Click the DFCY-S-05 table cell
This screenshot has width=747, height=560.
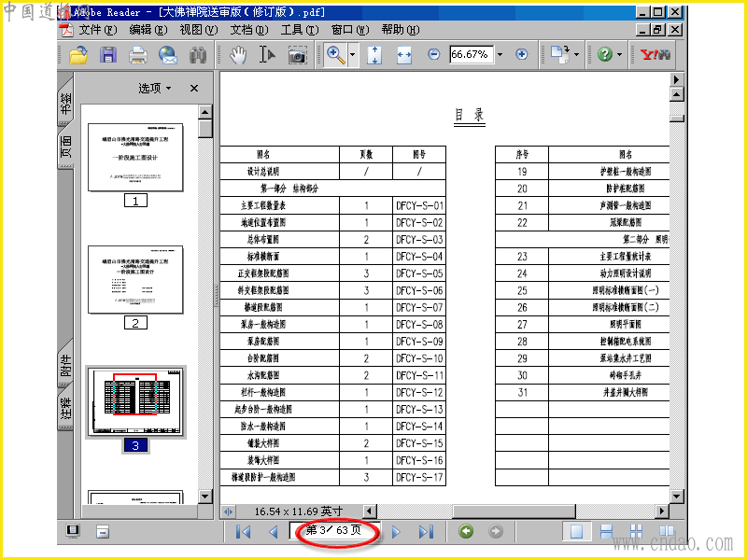[x=419, y=273]
